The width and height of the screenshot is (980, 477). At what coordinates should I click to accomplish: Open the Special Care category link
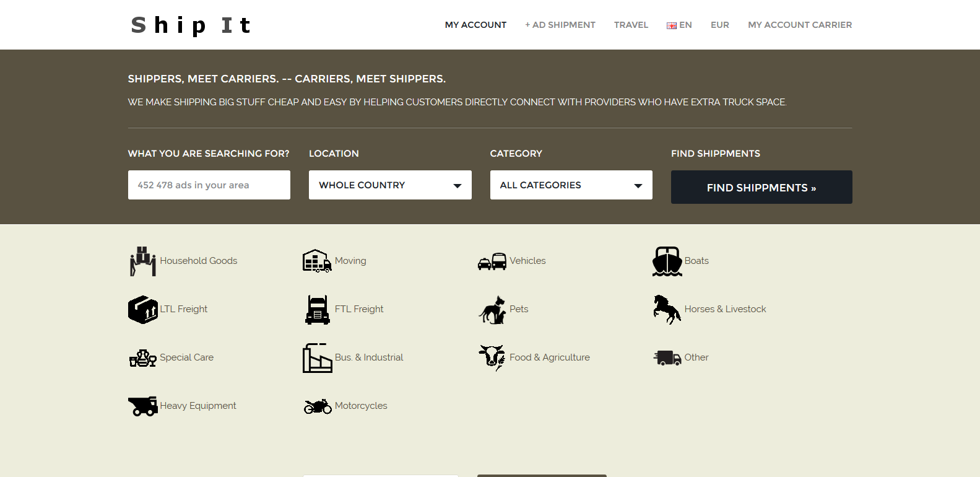(x=186, y=357)
